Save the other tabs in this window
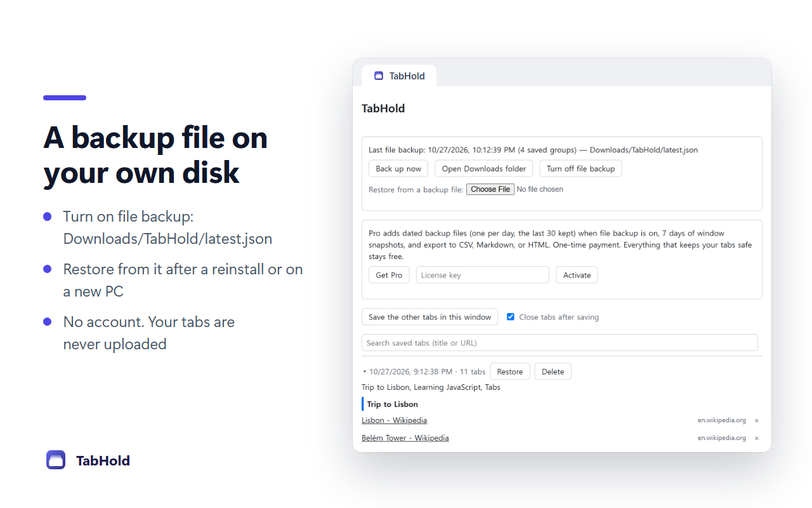This screenshot has height=508, width=812. [x=429, y=317]
